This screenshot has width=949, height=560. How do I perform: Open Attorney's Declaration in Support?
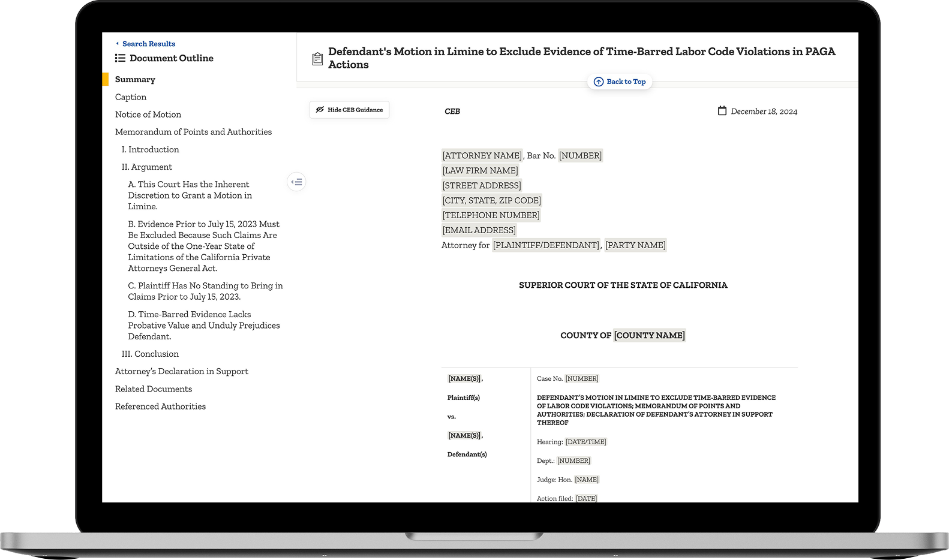point(182,372)
